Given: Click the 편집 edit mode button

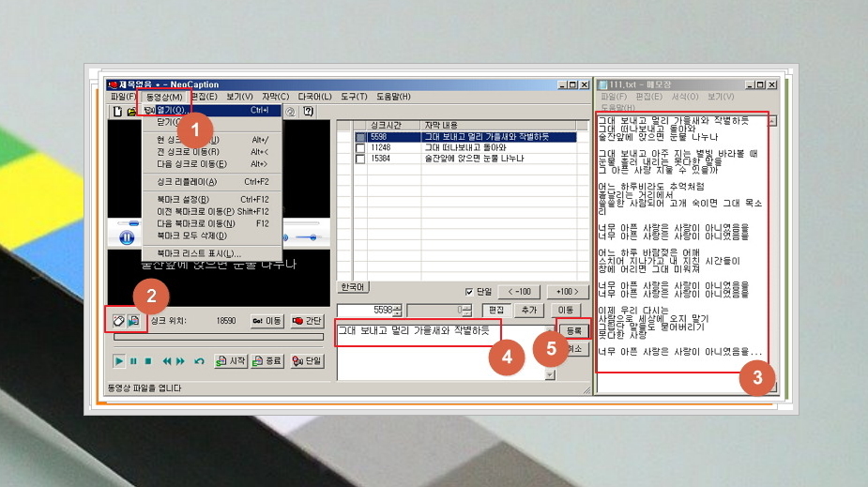Looking at the screenshot, I should coord(496,310).
